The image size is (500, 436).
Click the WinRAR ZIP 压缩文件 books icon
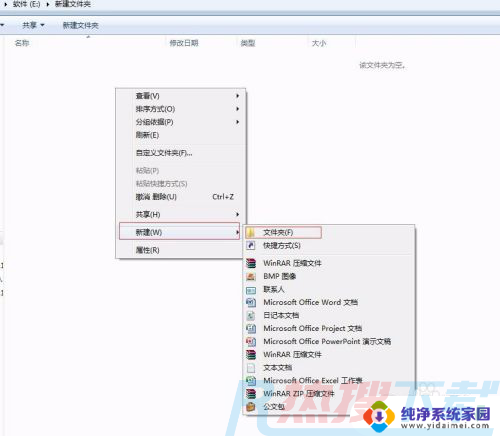click(251, 394)
